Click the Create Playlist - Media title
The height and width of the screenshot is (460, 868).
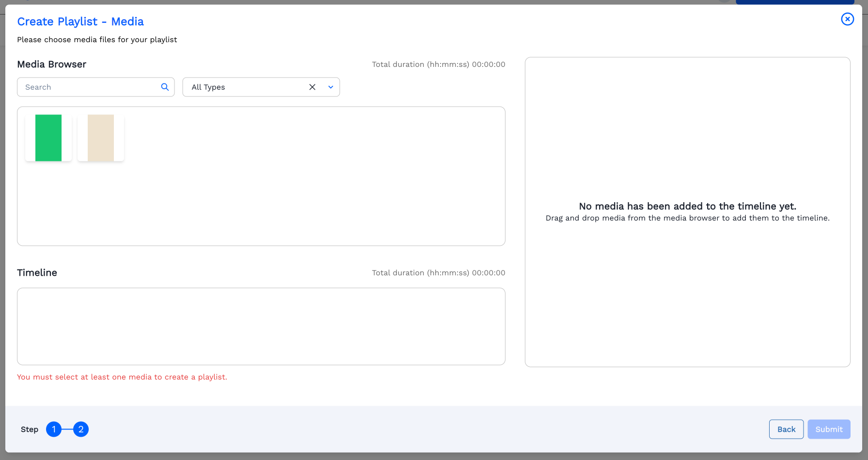pos(80,22)
